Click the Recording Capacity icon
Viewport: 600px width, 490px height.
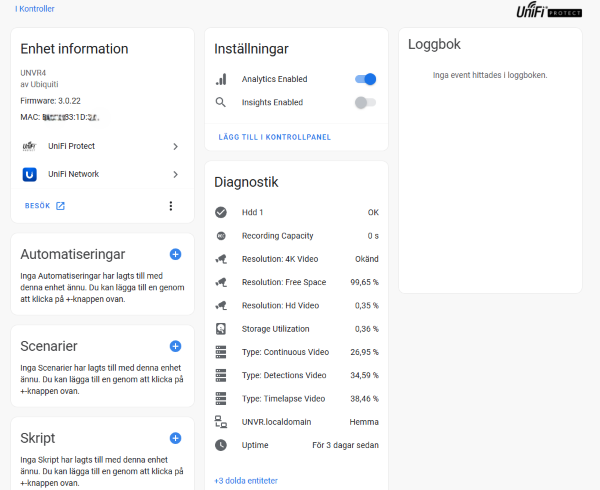click(221, 236)
